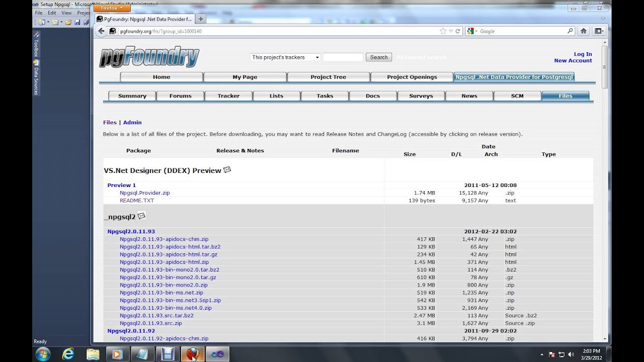Click Visual Studio Open File toolbar icon
644x362 pixels.
pyautogui.click(x=69, y=22)
